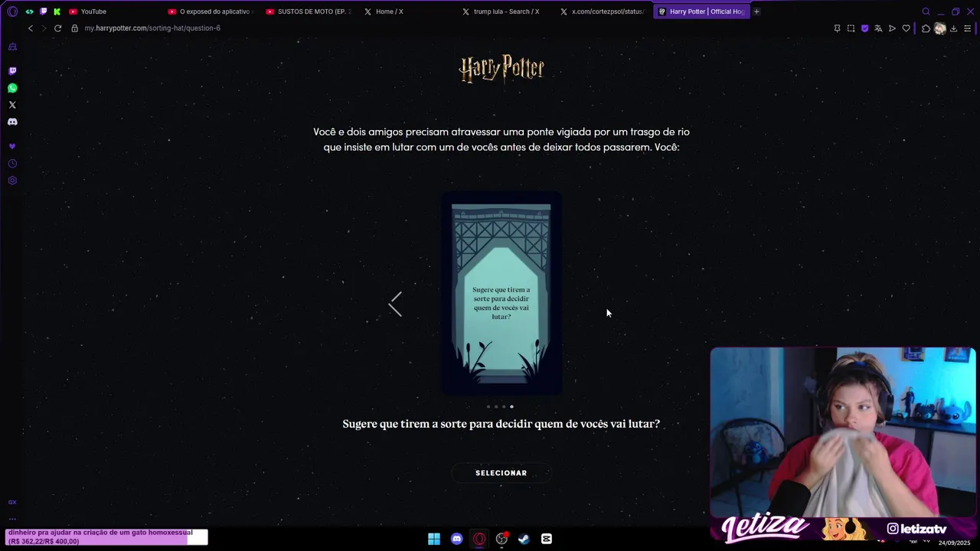Open a new tab with plus button
The height and width of the screenshot is (551, 980).
756,11
